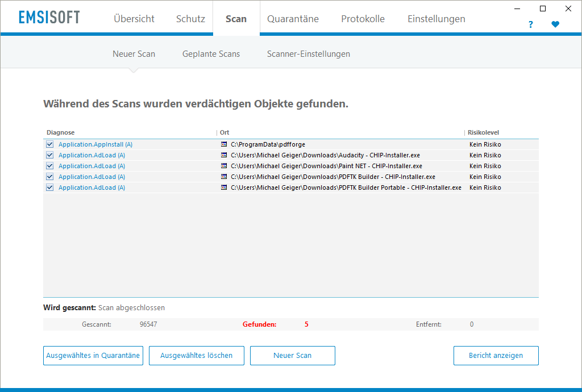The width and height of the screenshot is (582, 392).
Task: Uncheck checkbox for Audacity CHIP-Installer row
Action: coord(50,155)
